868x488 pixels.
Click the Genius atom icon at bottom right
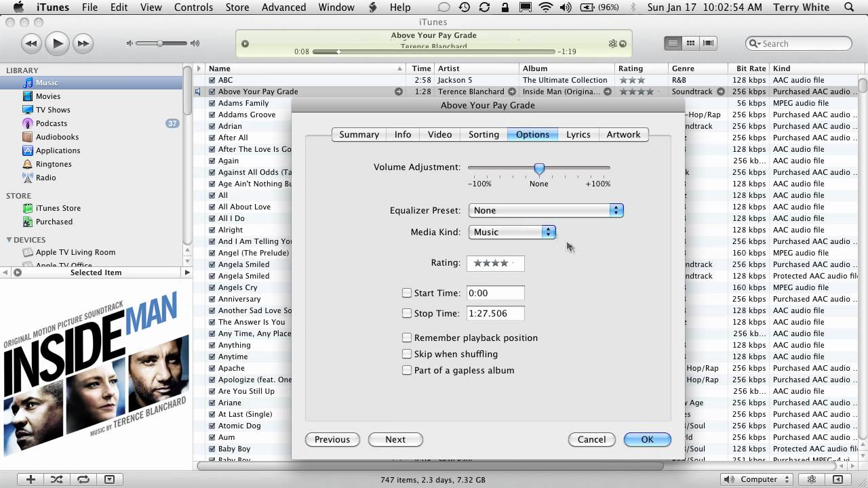812,479
